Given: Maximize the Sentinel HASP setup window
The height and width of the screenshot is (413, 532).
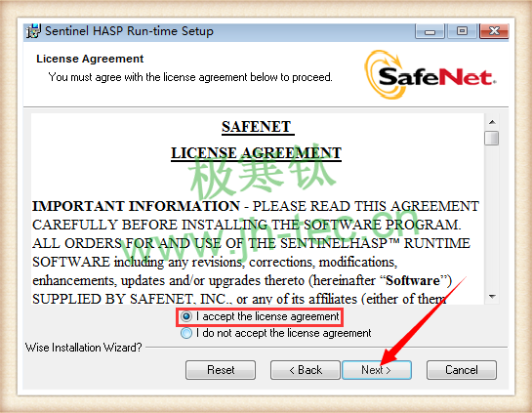Looking at the screenshot, I should [x=462, y=31].
